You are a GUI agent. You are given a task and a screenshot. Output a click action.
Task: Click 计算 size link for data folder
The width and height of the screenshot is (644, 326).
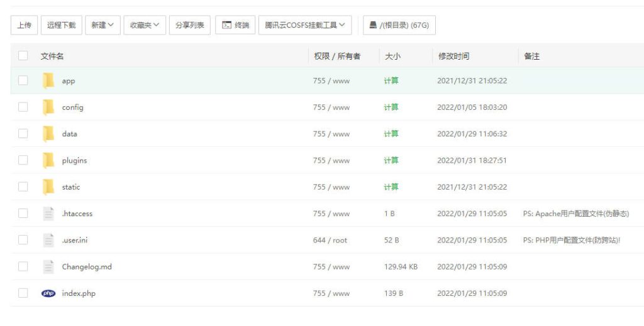point(391,134)
